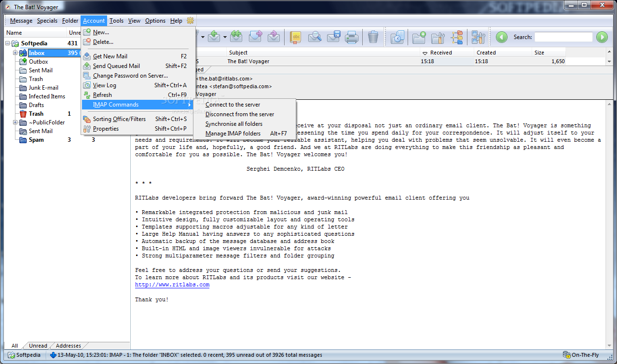Click the Print icon in toolbar
The image size is (617, 364).
coord(351,37)
